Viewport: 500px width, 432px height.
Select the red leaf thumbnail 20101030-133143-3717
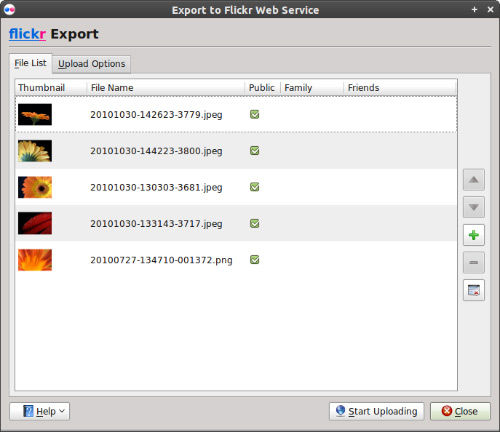point(35,223)
